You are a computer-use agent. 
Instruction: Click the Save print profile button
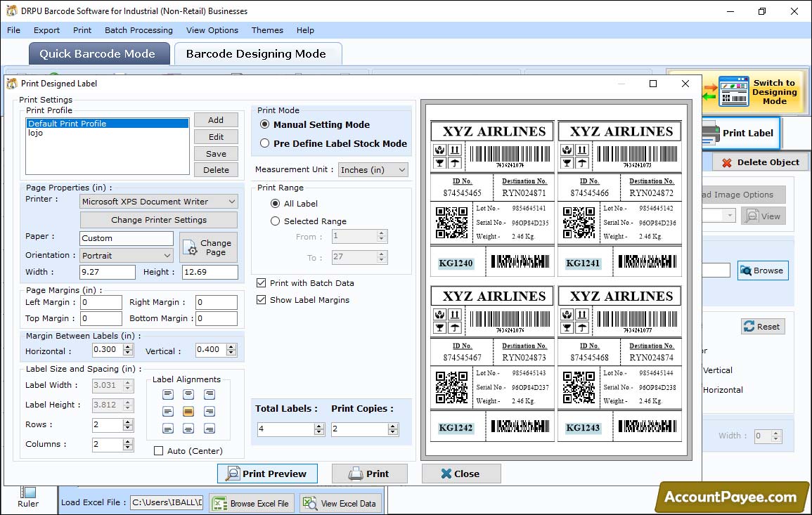pyautogui.click(x=216, y=154)
